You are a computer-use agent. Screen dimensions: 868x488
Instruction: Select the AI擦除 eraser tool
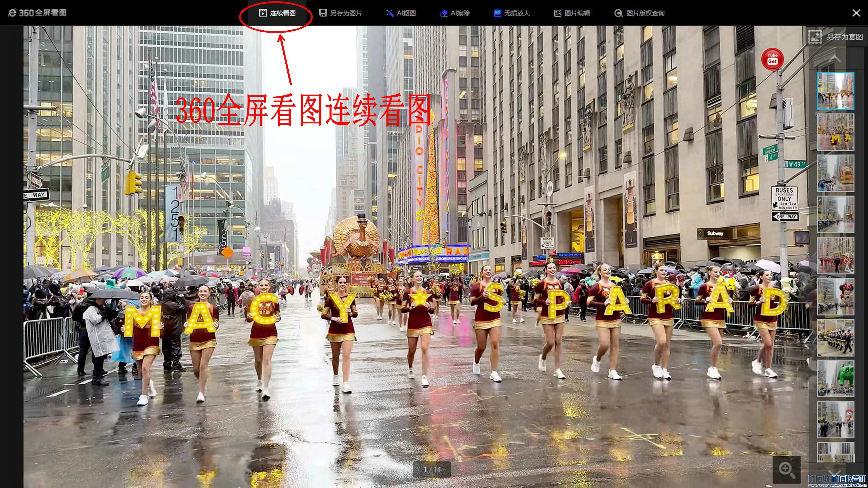(455, 13)
